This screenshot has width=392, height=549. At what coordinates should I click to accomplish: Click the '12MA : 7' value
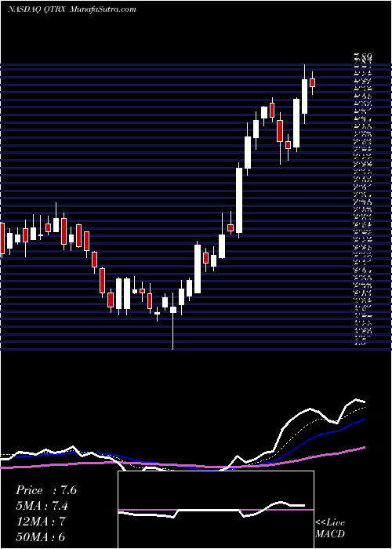(41, 522)
